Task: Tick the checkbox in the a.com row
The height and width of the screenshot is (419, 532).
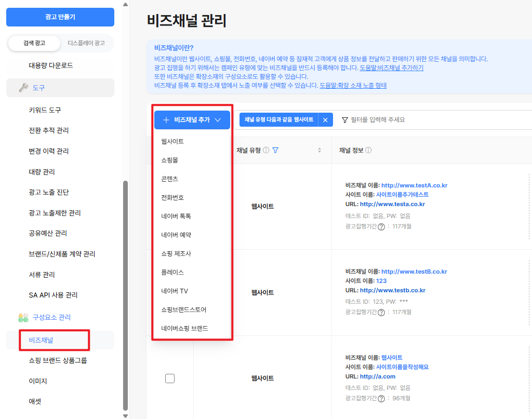Action: point(170,379)
